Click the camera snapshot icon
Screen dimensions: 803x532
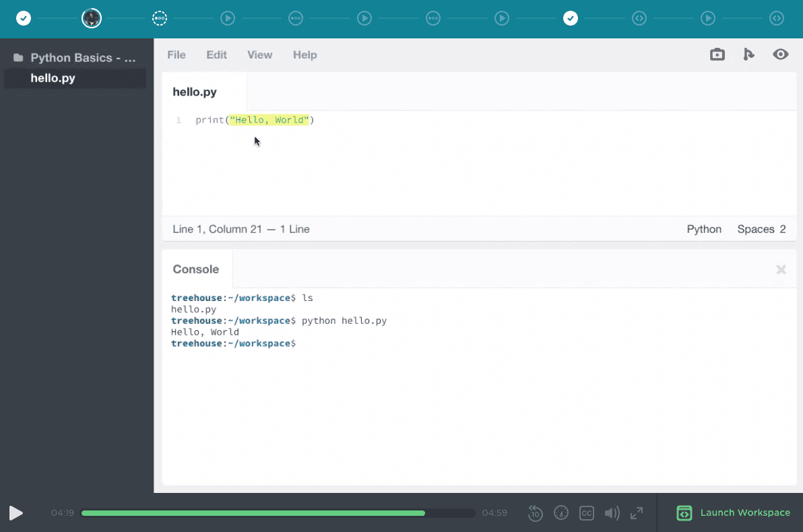(x=717, y=55)
